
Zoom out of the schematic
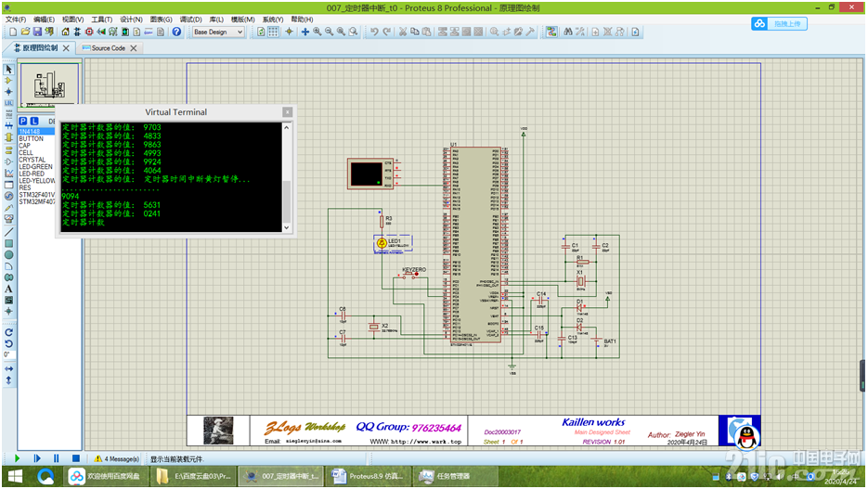tap(330, 32)
